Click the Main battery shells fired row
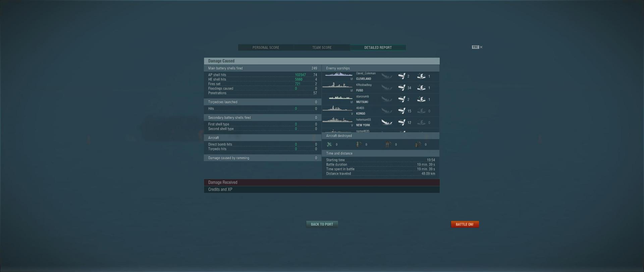Viewport: 644px width, 272px height. pos(263,68)
